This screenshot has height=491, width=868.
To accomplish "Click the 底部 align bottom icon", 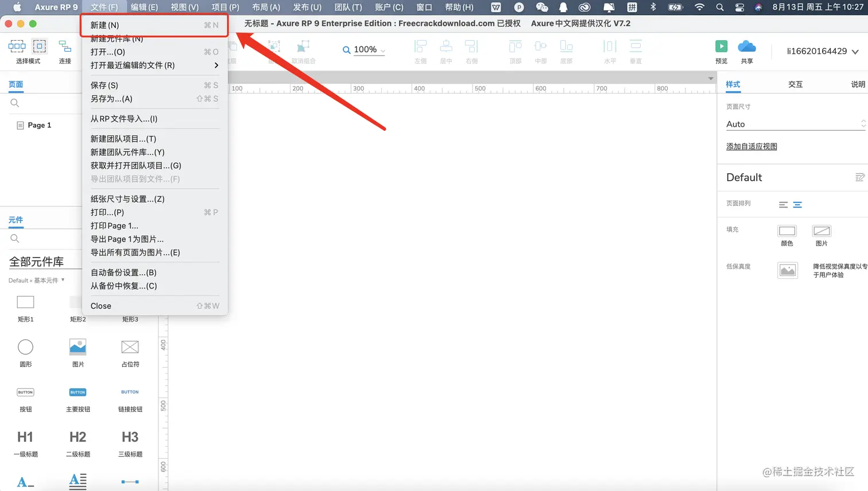I will tap(566, 46).
